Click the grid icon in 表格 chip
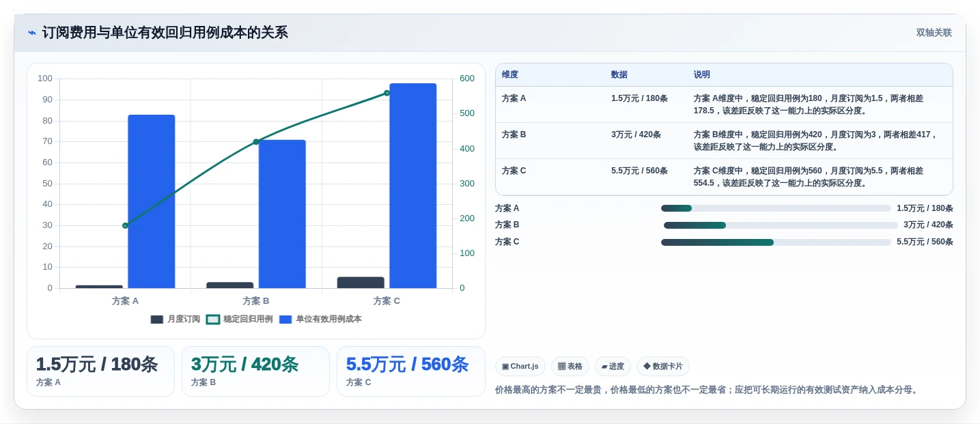Viewport: 980px width, 424px height. 561,367
